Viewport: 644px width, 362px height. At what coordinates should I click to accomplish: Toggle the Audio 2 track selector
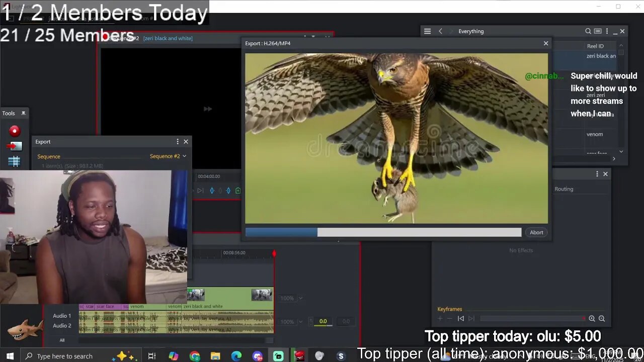tap(62, 326)
